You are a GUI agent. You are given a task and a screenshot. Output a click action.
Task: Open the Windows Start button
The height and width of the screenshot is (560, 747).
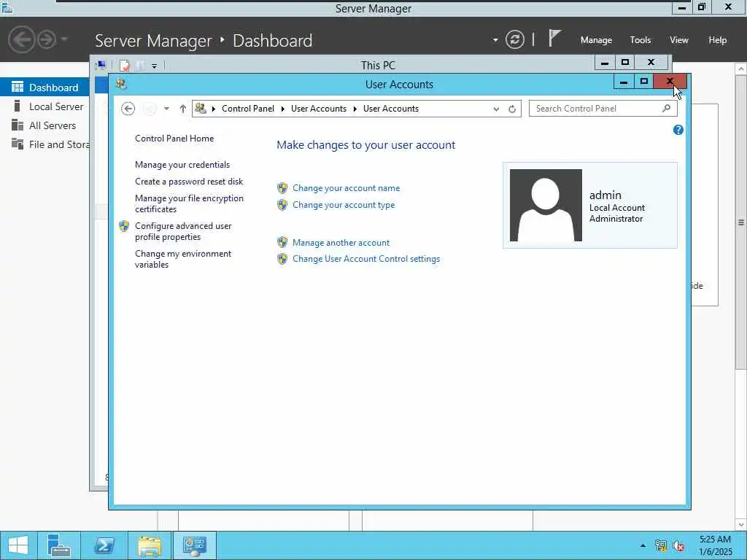(x=18, y=545)
